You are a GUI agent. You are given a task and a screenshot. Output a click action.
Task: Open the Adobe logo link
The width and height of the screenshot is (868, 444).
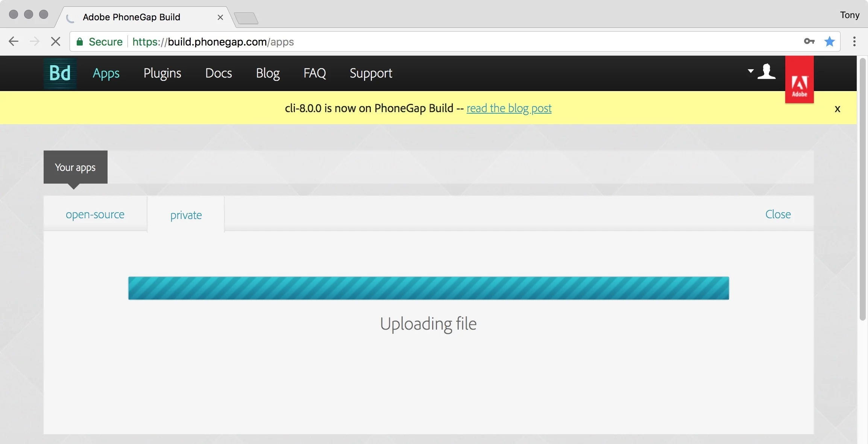click(799, 79)
